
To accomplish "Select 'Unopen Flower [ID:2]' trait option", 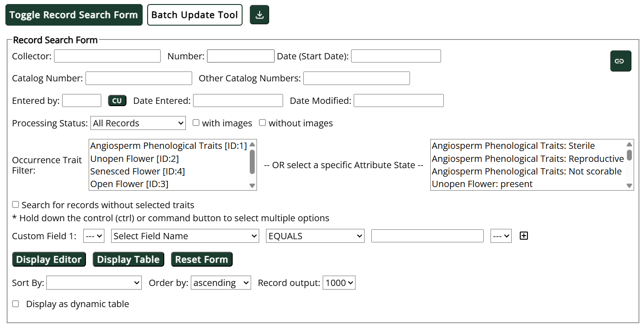I will pos(169,159).
